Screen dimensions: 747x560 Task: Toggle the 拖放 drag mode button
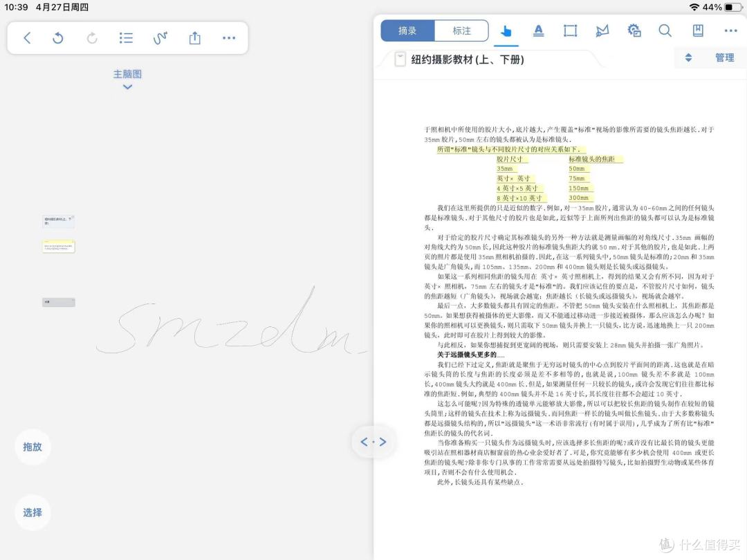[x=33, y=447]
